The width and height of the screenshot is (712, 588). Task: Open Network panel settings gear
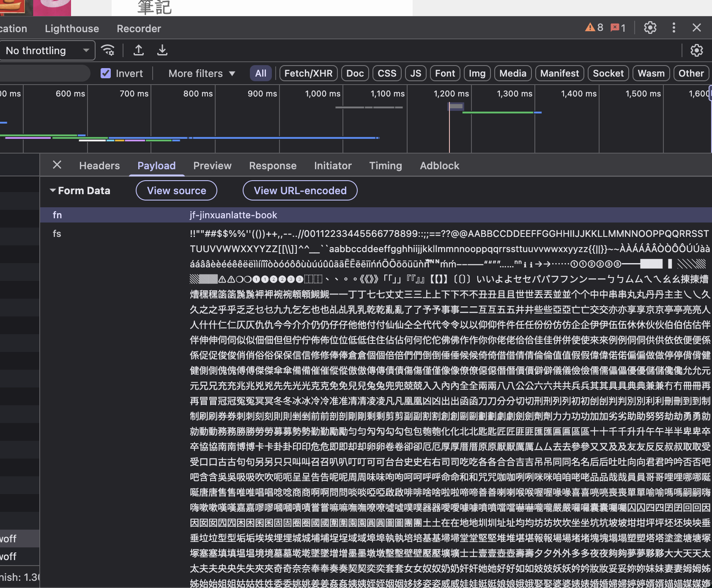click(x=696, y=50)
